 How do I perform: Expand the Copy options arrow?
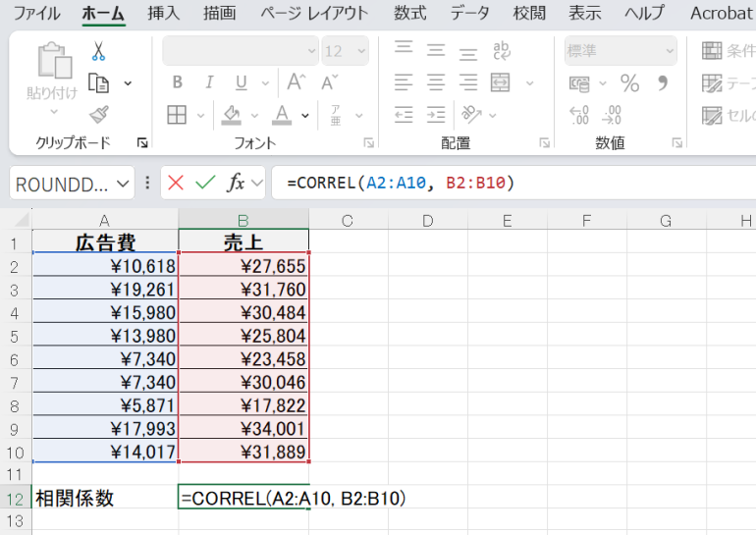coord(128,83)
